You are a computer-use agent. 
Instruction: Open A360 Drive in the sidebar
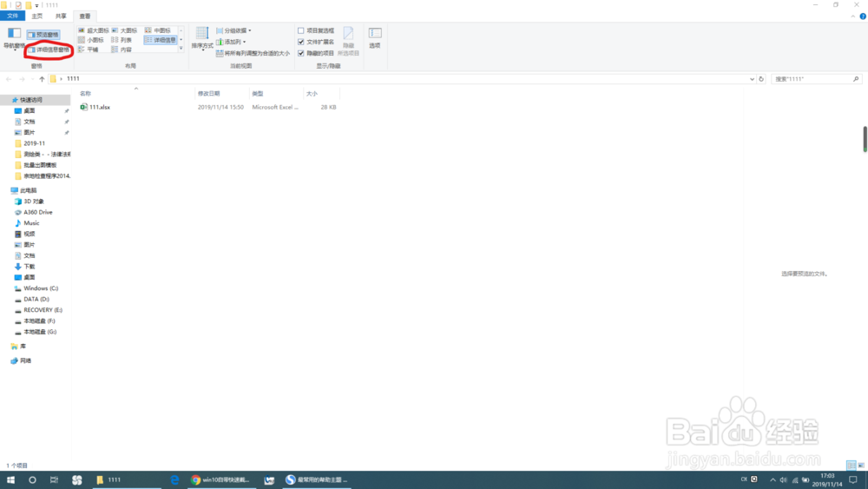click(x=37, y=212)
